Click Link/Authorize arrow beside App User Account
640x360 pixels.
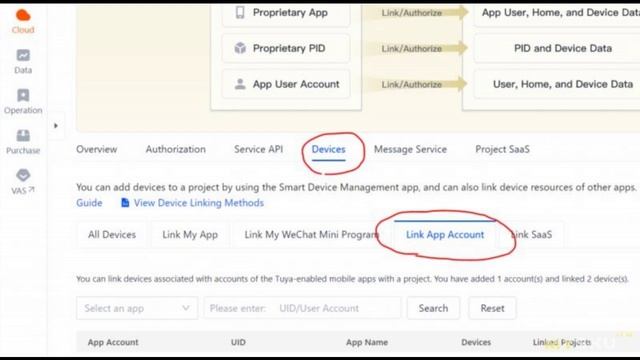(x=416, y=84)
